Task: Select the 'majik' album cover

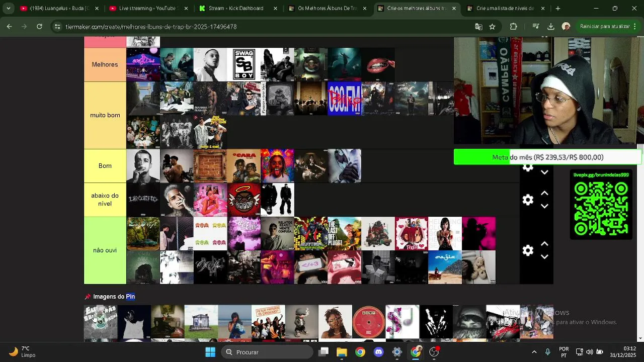Action: click(x=445, y=267)
